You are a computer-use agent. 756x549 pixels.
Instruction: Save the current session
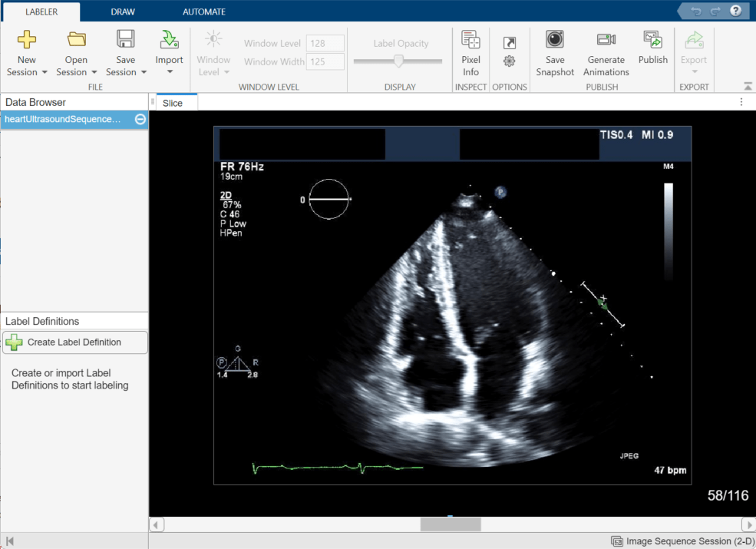tap(125, 40)
